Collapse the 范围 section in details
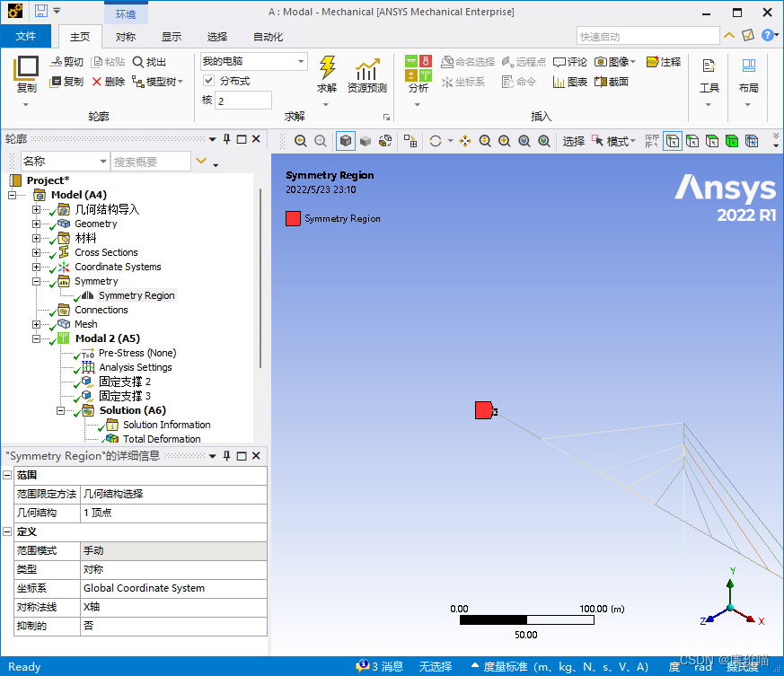This screenshot has width=784, height=676. point(7,475)
